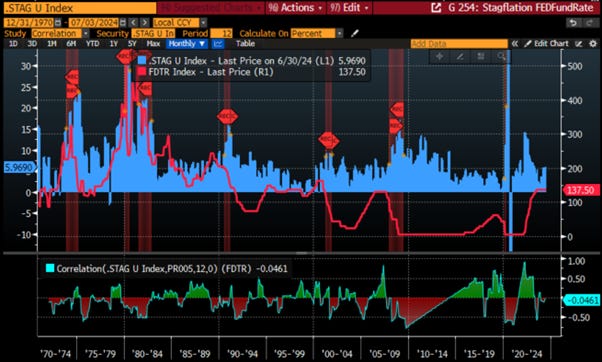Activate crosshair tool in floating chart toolbar
This screenshot has height=362, width=602.
[439, 56]
